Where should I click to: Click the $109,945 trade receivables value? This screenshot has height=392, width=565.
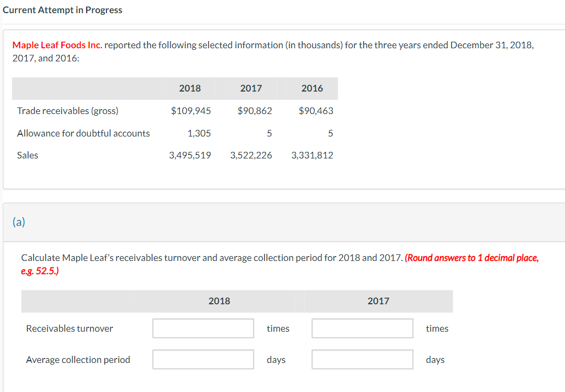click(x=191, y=111)
